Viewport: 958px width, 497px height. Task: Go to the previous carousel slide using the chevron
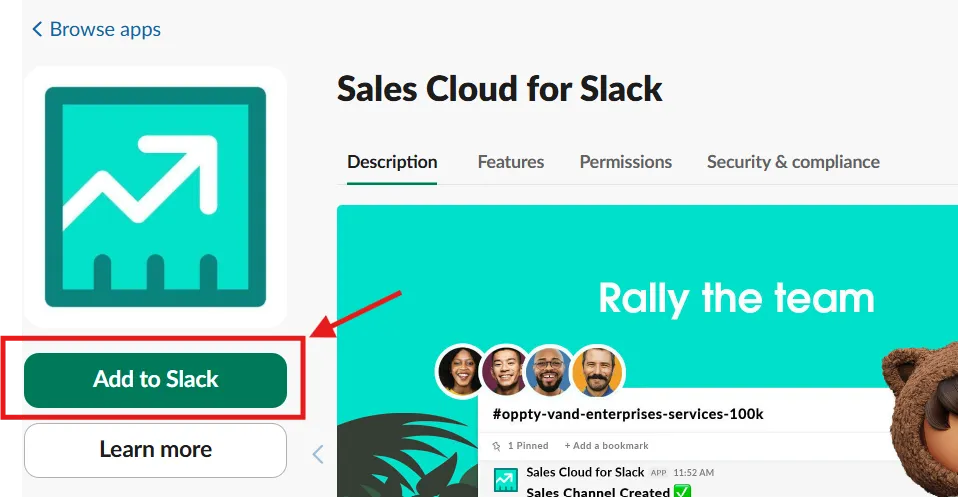318,455
